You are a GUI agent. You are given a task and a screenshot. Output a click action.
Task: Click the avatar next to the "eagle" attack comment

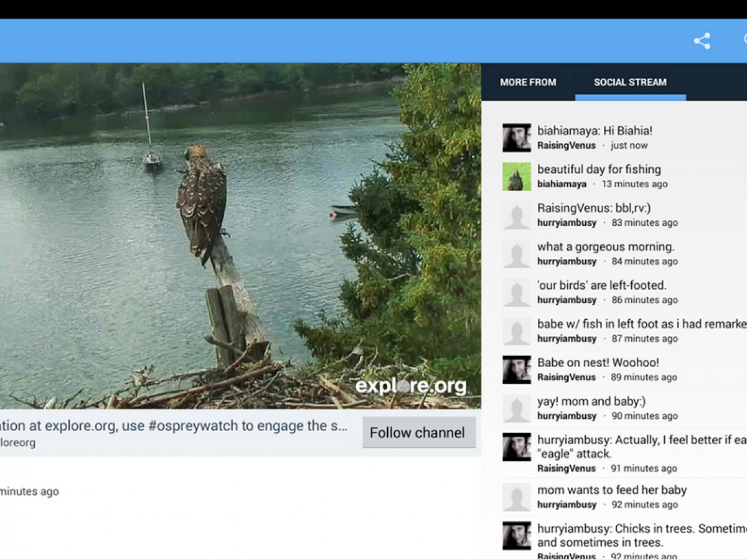(517, 447)
